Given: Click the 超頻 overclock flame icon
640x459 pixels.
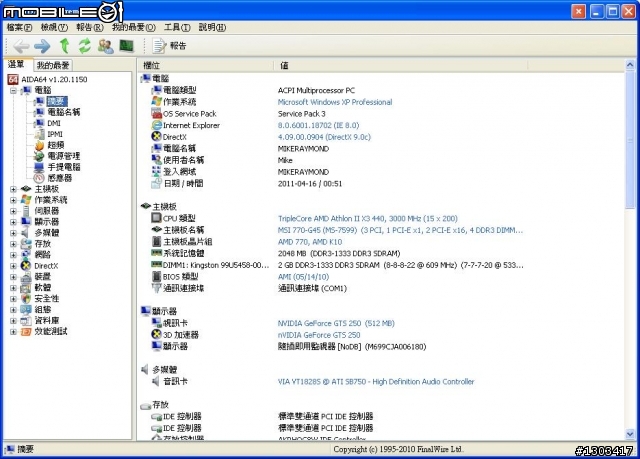Looking at the screenshot, I should tap(40, 145).
